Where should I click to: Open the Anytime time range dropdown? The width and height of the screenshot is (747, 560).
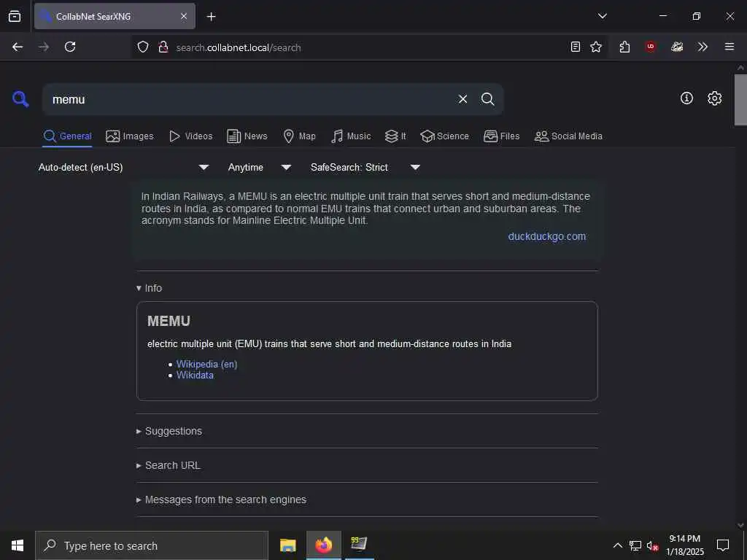pos(260,167)
